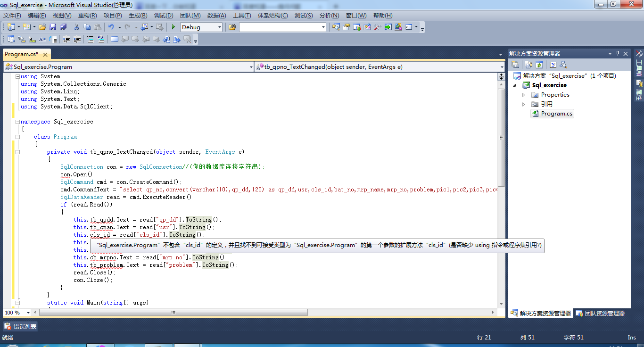Collapse the Sql_exercise project node

point(515,85)
